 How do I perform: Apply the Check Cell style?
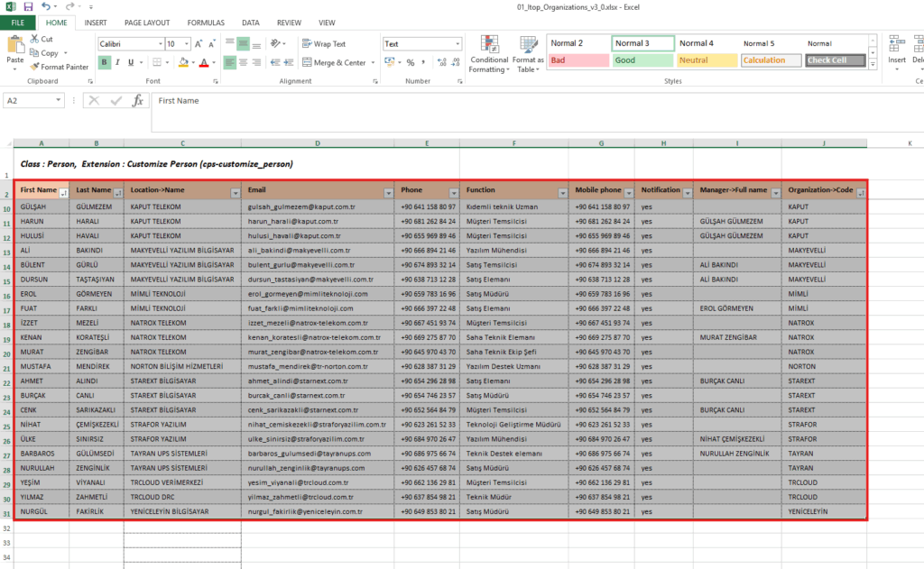coord(835,60)
